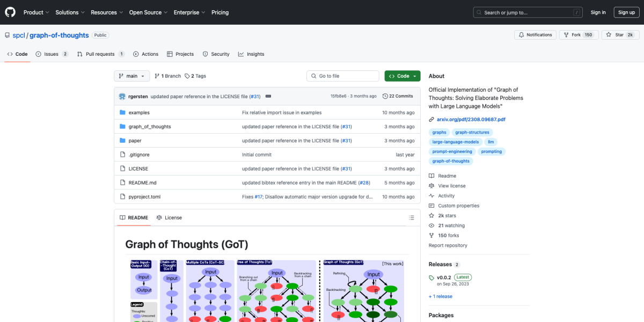Expand the Product menu
The width and height of the screenshot is (644, 322).
tap(36, 12)
